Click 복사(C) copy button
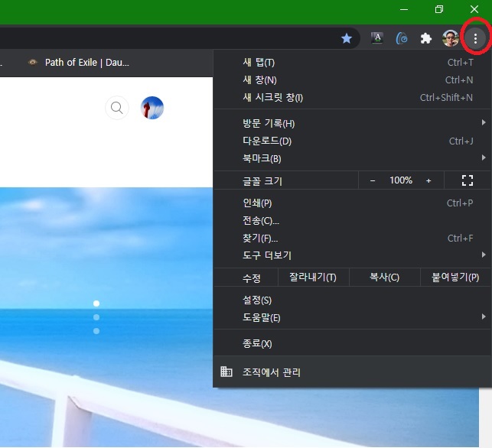 click(x=384, y=278)
